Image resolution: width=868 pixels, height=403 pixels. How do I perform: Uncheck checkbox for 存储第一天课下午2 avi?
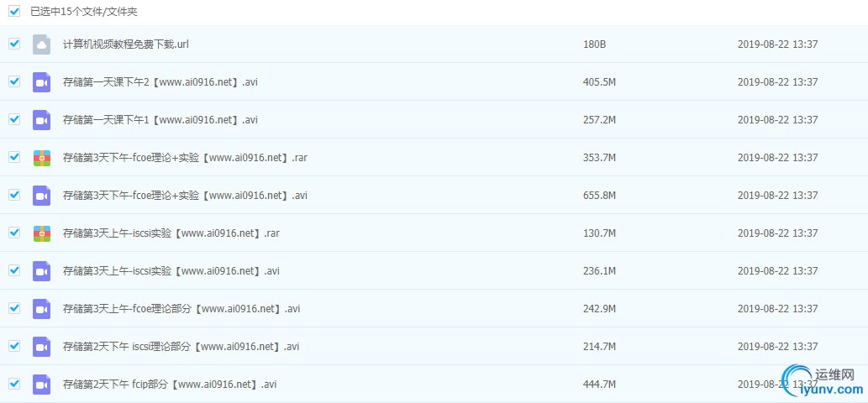(x=14, y=81)
